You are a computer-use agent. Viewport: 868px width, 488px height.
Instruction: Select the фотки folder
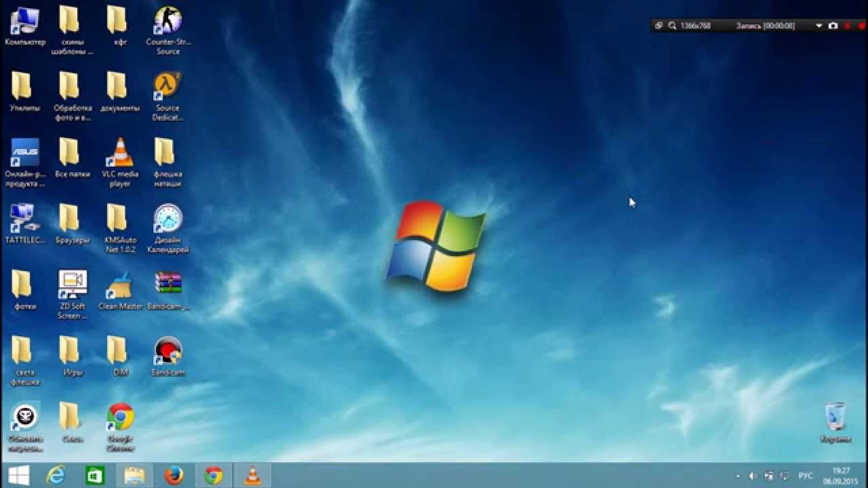coord(25,290)
